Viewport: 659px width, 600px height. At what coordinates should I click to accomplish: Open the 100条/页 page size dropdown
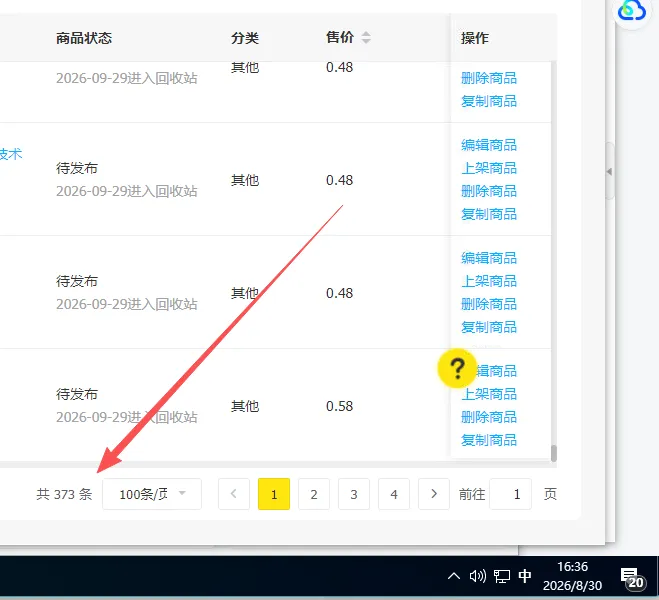pyautogui.click(x=152, y=494)
